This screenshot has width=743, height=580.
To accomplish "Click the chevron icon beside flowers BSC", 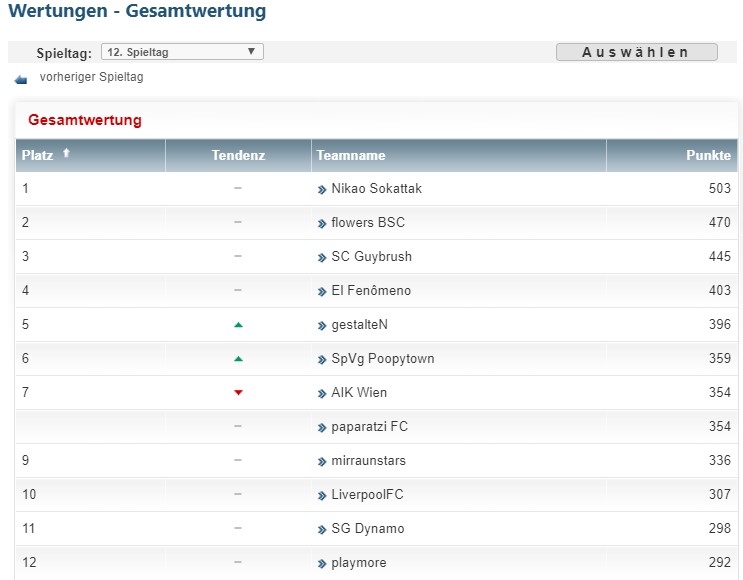I will tap(322, 223).
